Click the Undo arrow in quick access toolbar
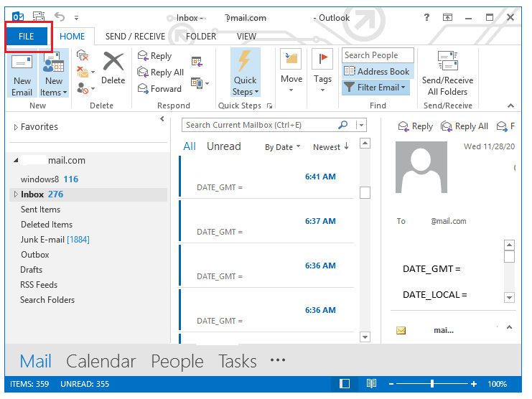Screen dimensions: 532x399 60,17
